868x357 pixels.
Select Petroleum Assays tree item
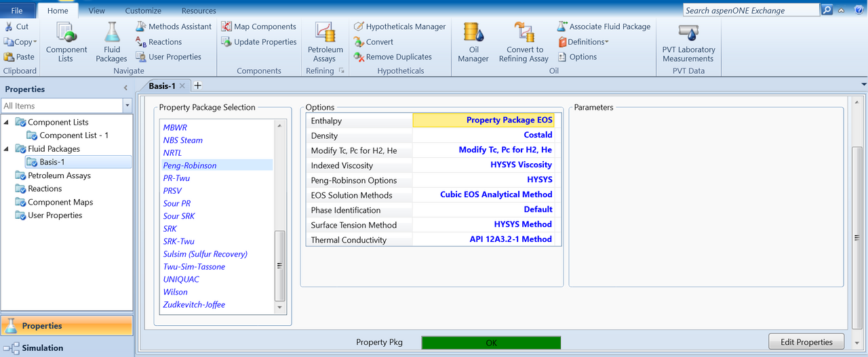pyautogui.click(x=54, y=175)
